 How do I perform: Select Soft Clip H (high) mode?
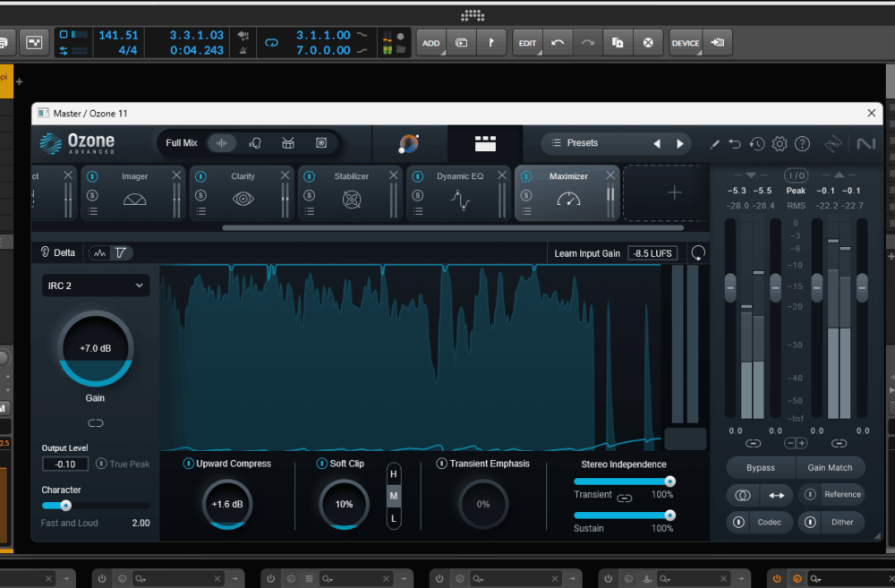393,473
